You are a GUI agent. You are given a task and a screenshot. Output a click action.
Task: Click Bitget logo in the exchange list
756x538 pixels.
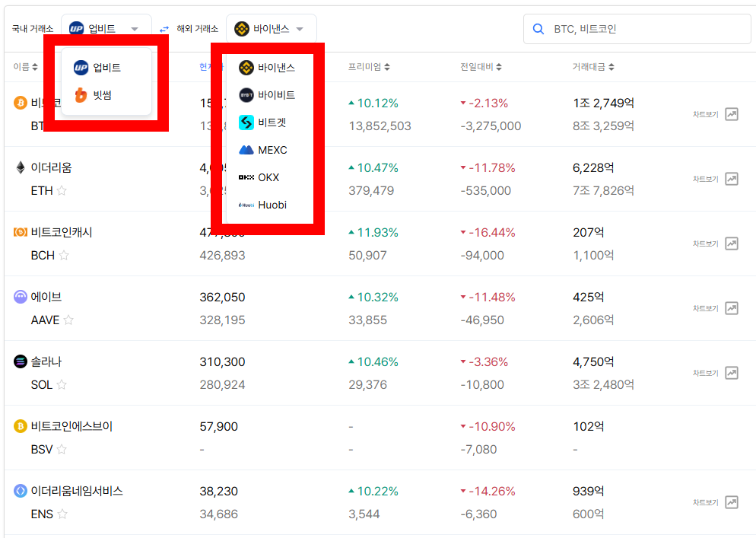point(246,123)
